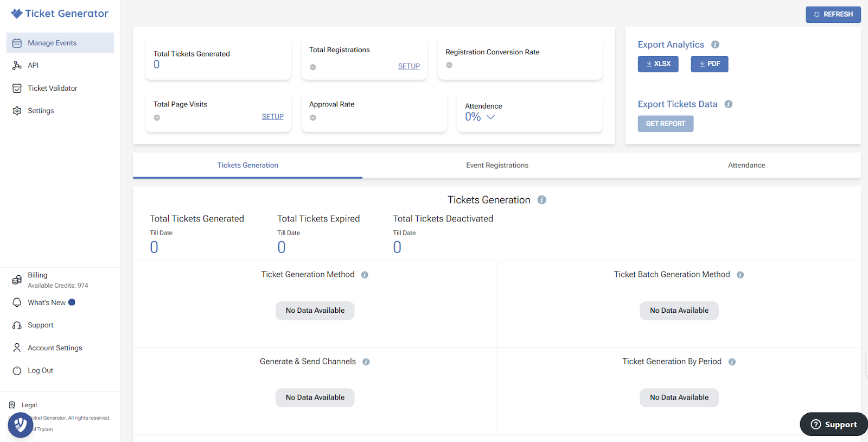Export analytics as XLSX
The height and width of the screenshot is (442, 868).
coord(658,64)
